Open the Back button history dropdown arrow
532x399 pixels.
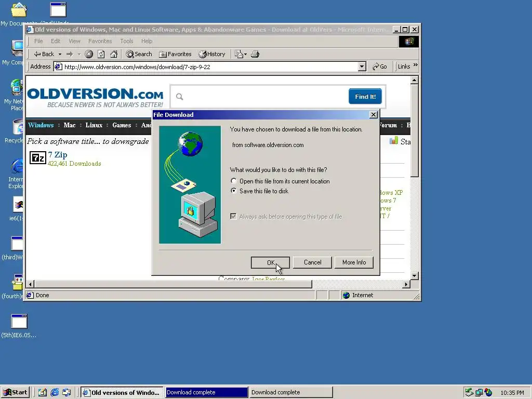pos(60,54)
